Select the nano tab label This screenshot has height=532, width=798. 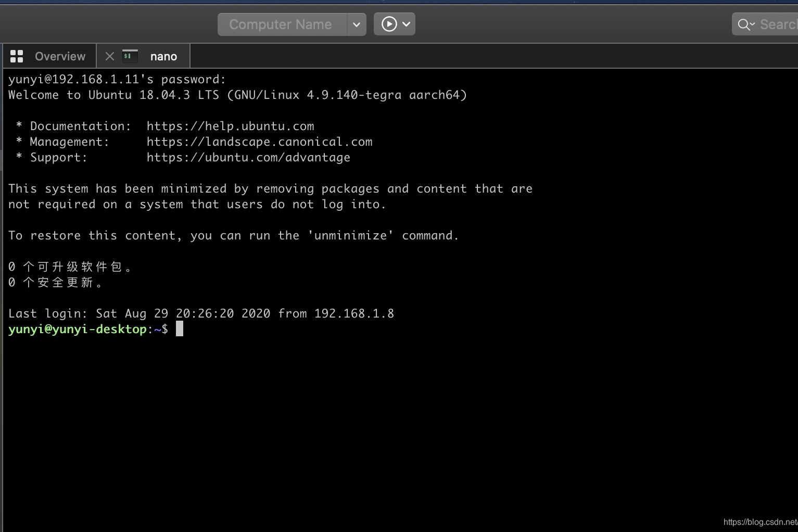pyautogui.click(x=163, y=56)
